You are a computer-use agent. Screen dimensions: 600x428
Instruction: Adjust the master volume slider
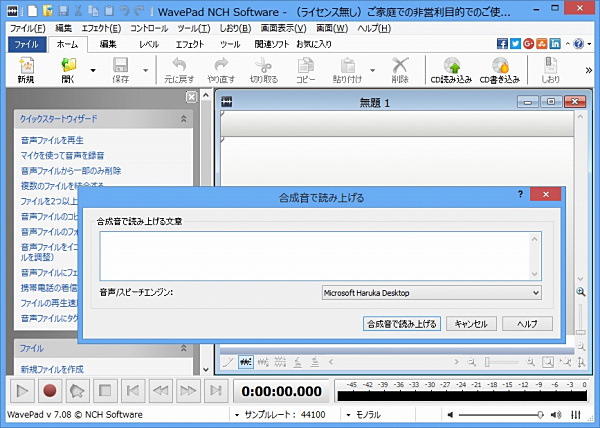pos(501,415)
